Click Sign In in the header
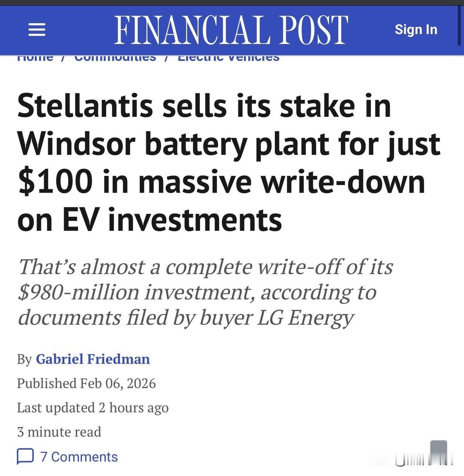The image size is (464, 476). coord(416,29)
